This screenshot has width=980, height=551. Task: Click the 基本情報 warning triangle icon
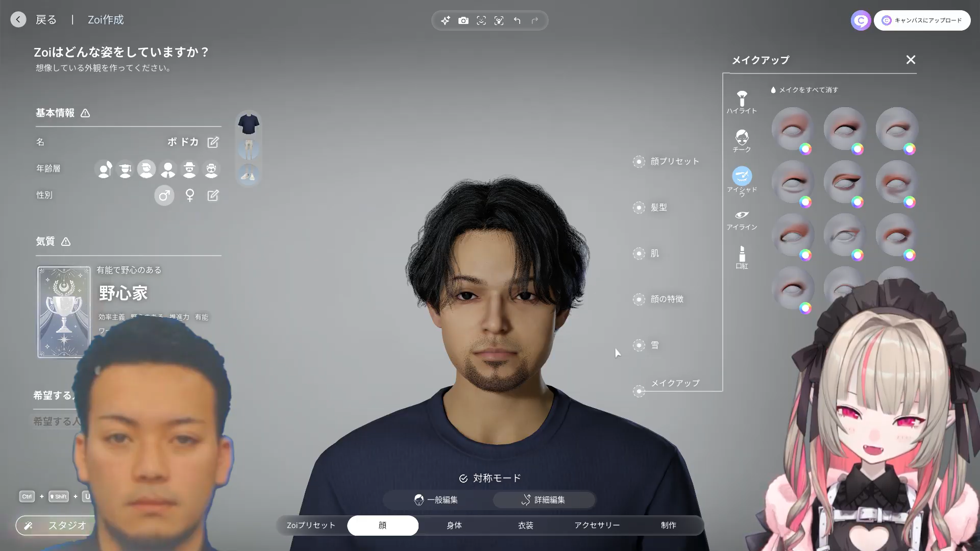click(85, 113)
